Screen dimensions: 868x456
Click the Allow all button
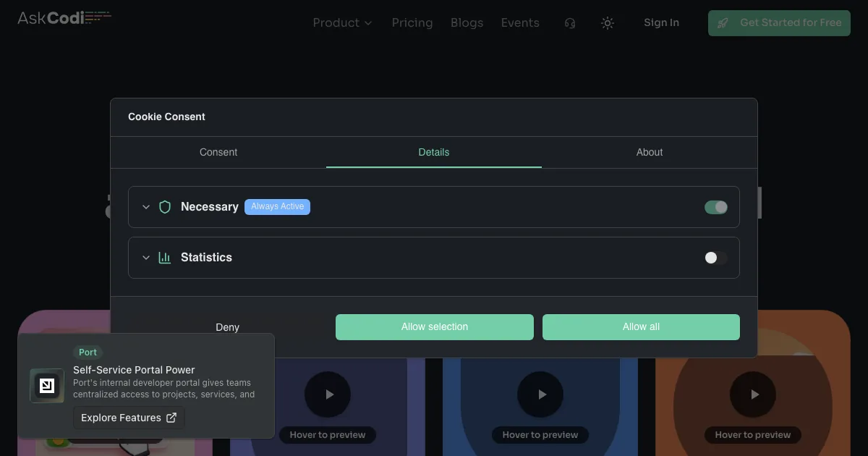(x=641, y=327)
